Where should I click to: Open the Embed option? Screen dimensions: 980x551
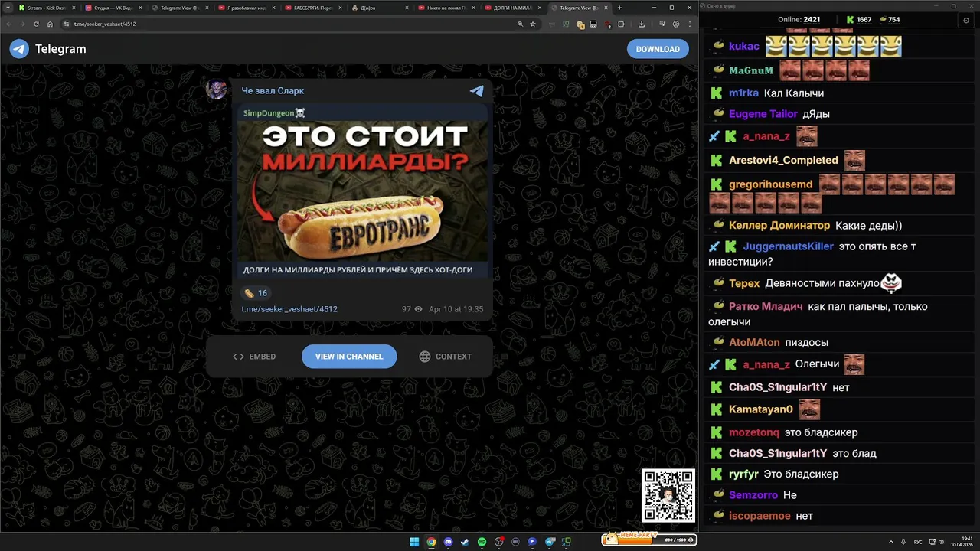[x=254, y=357]
